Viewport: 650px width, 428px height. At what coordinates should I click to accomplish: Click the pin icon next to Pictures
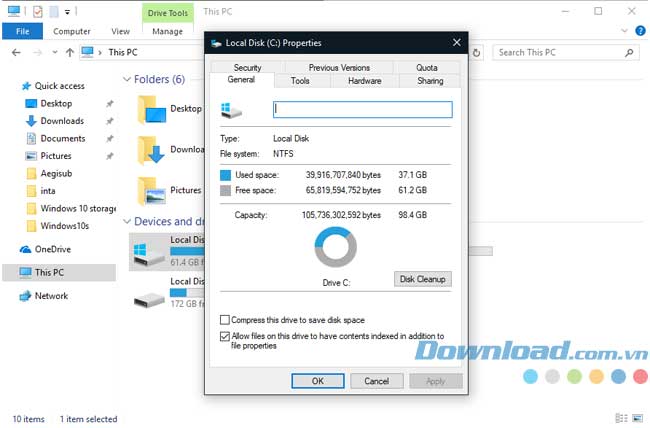pos(109,156)
